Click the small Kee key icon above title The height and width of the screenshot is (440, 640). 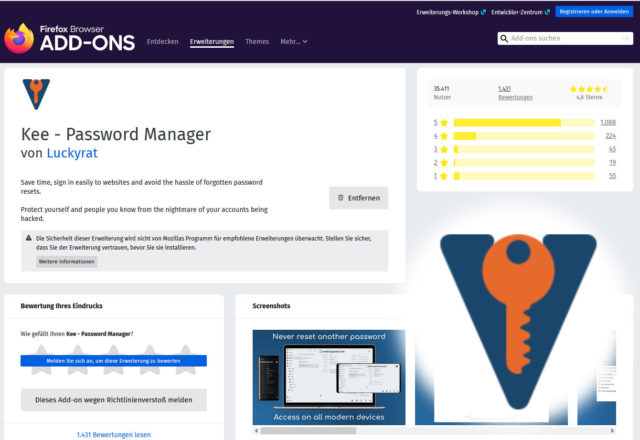[36, 94]
